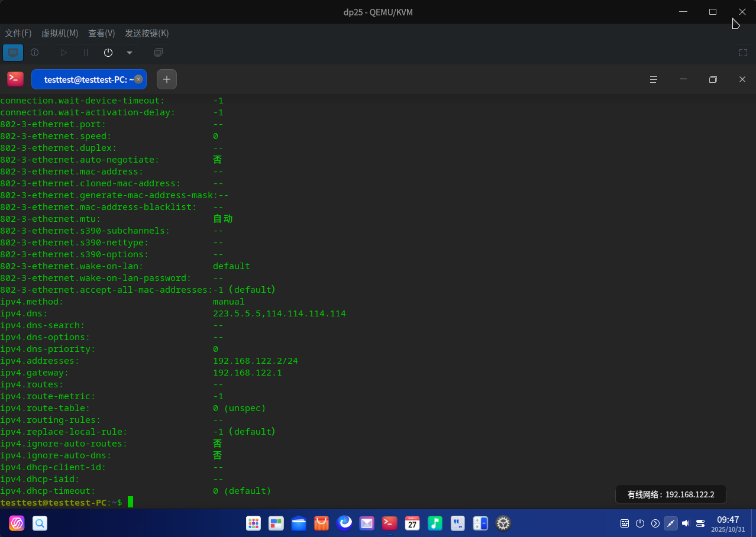The width and height of the screenshot is (756, 537).
Task: Expand the shutdown options dropdown arrow
Action: point(130,53)
